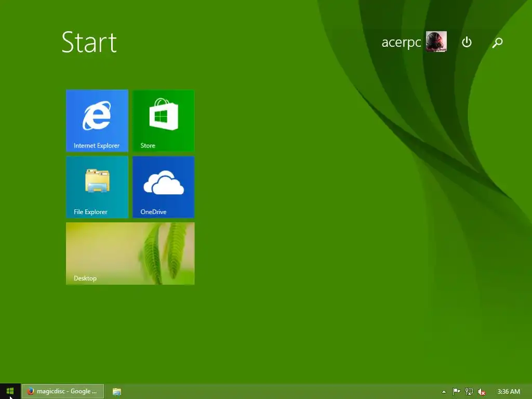Viewport: 532px width, 399px height.
Task: Switch to magicdisc Firefox taskbar window
Action: click(x=63, y=391)
